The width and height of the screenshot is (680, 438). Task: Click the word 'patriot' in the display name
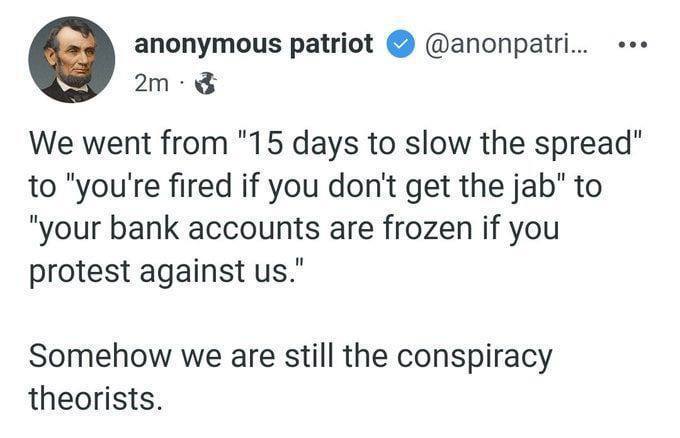(x=331, y=44)
